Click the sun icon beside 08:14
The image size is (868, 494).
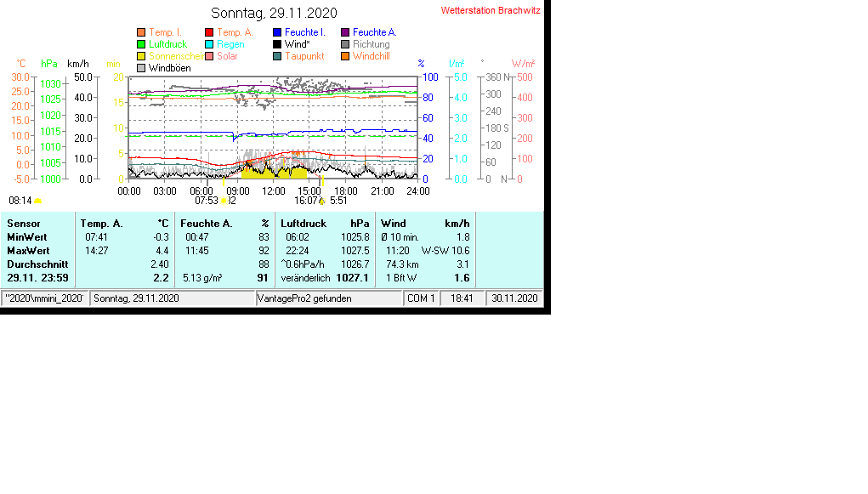38,202
